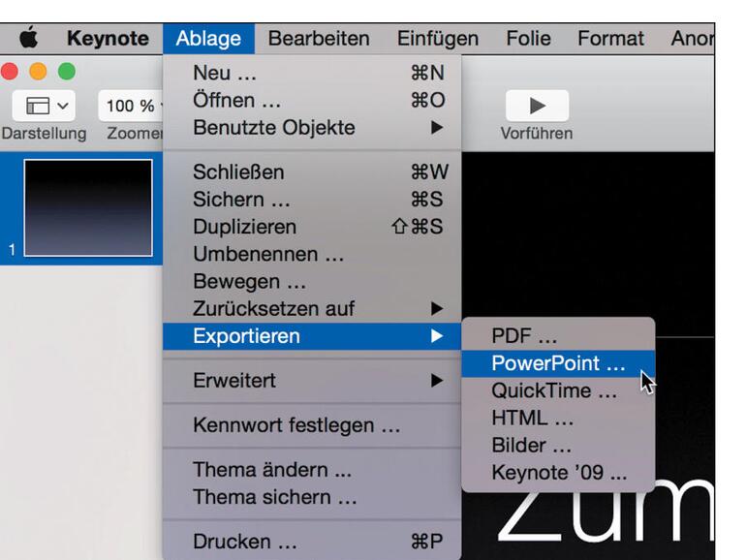Expand the Zurücksetzen auf submenu
This screenshot has height=560, width=746.
pos(312,309)
